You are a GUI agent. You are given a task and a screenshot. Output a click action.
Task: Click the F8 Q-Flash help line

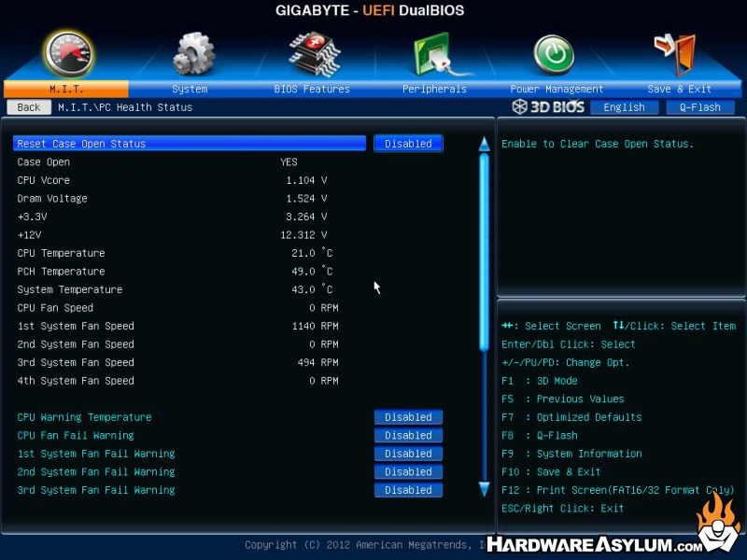coord(540,435)
